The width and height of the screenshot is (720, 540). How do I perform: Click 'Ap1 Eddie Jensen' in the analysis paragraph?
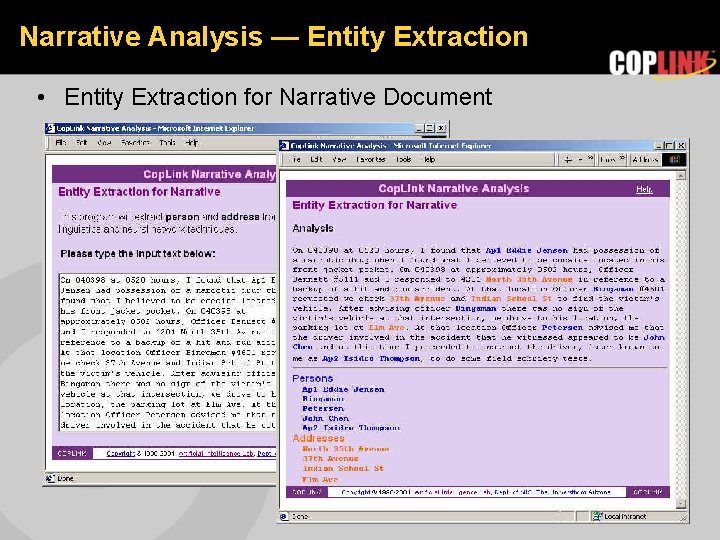coord(527,250)
